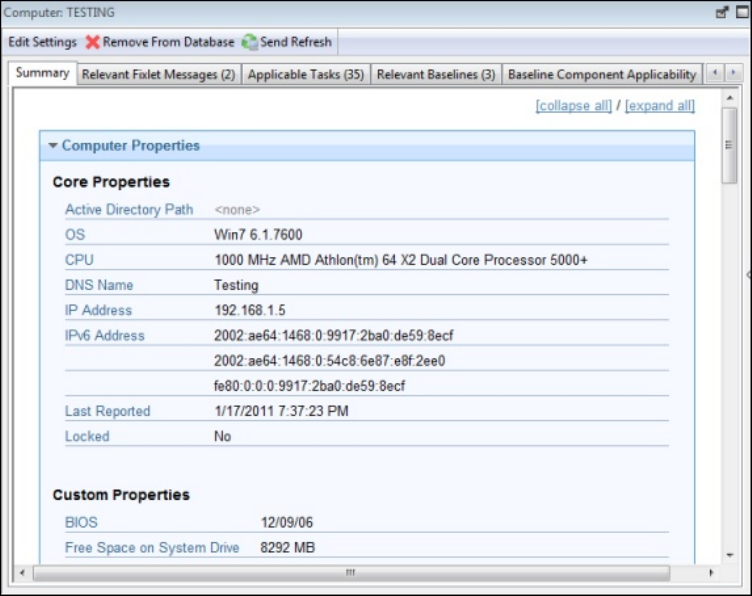The image size is (752, 596).
Task: Select the Summary tab
Action: pos(43,73)
